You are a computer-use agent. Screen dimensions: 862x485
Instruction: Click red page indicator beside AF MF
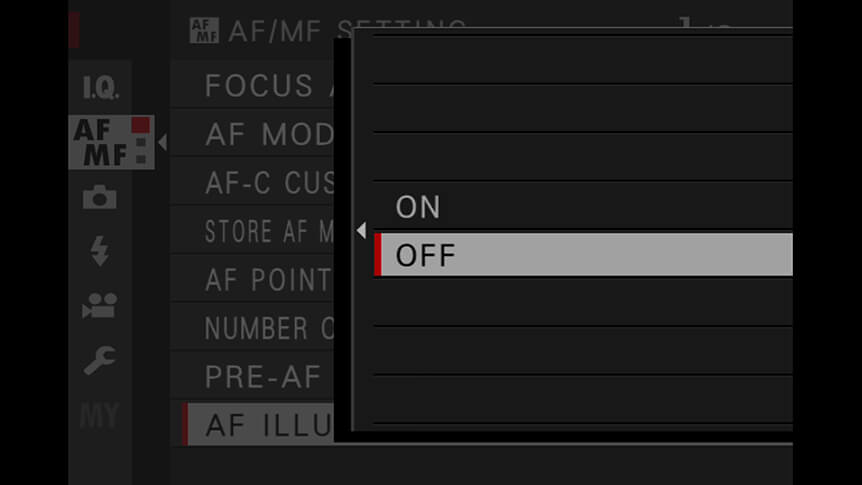pos(141,125)
